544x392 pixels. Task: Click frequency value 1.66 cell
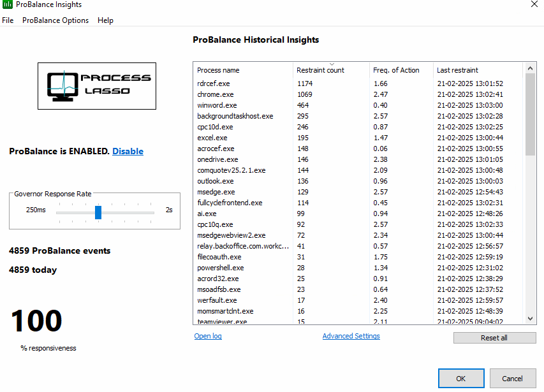[x=381, y=83]
